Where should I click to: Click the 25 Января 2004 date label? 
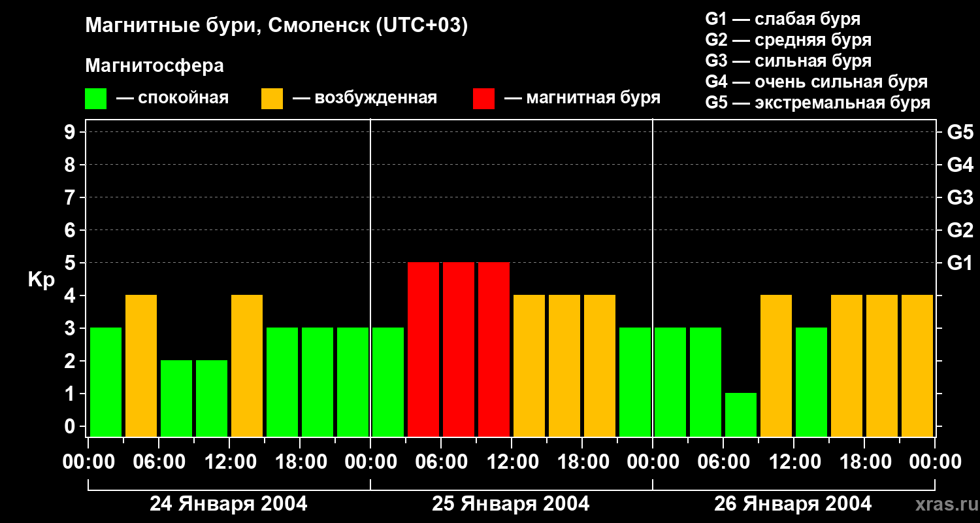point(511,504)
